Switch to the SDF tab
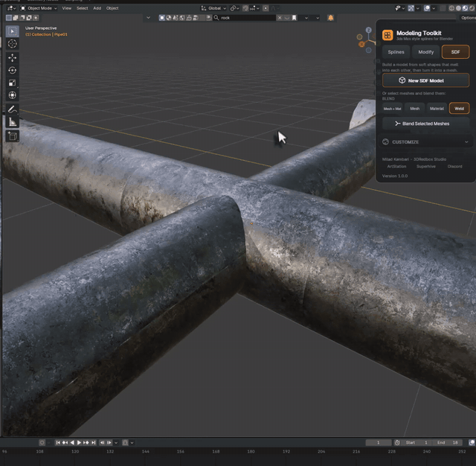 point(455,52)
